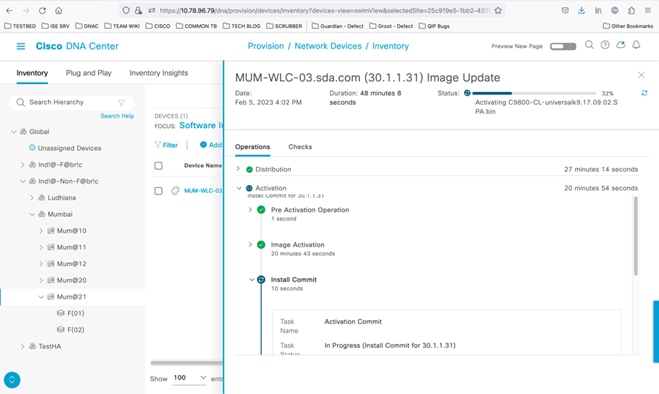
Task: Refresh the image update status
Action: (x=644, y=93)
